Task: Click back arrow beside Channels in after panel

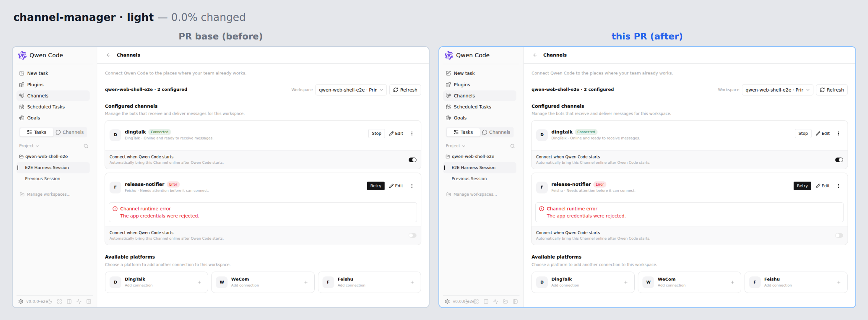Action: pos(535,55)
